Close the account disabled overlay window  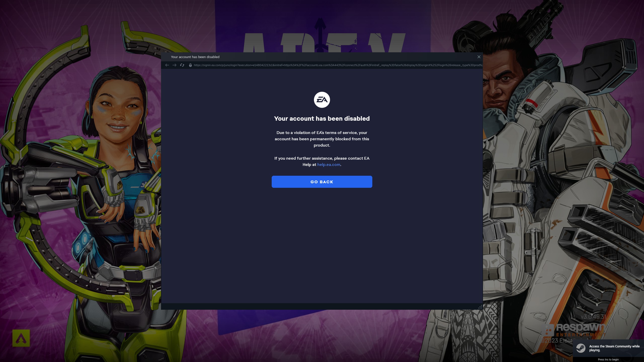[479, 57]
